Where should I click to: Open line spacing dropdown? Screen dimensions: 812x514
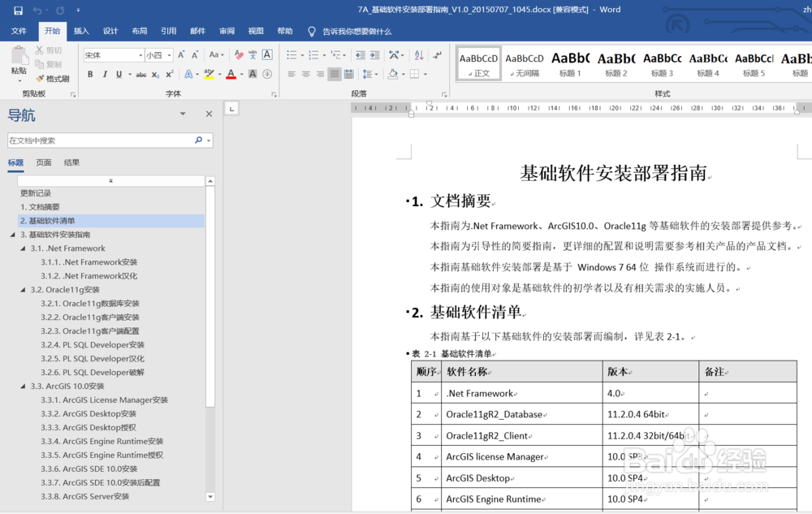[370, 74]
